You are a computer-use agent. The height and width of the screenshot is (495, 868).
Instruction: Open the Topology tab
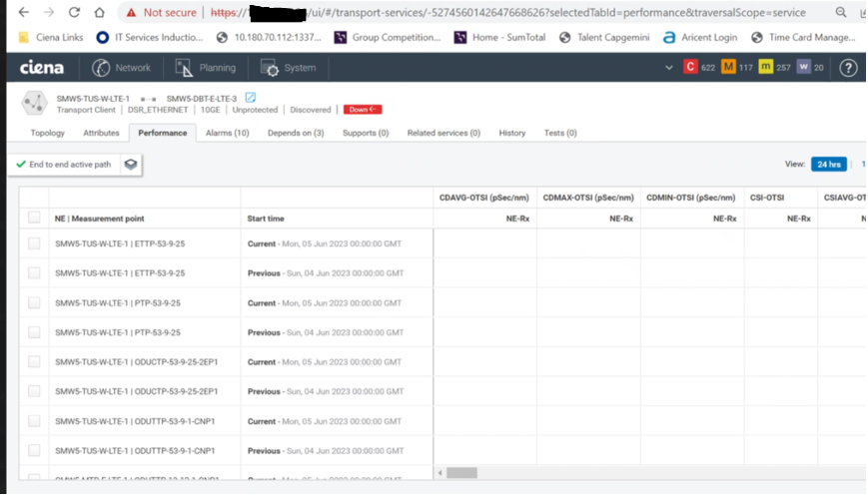[x=47, y=133]
